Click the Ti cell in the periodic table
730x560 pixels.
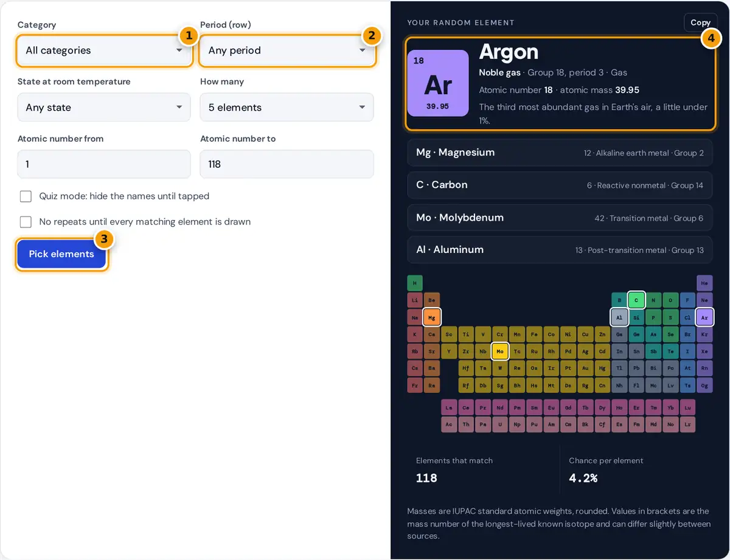tap(466, 334)
